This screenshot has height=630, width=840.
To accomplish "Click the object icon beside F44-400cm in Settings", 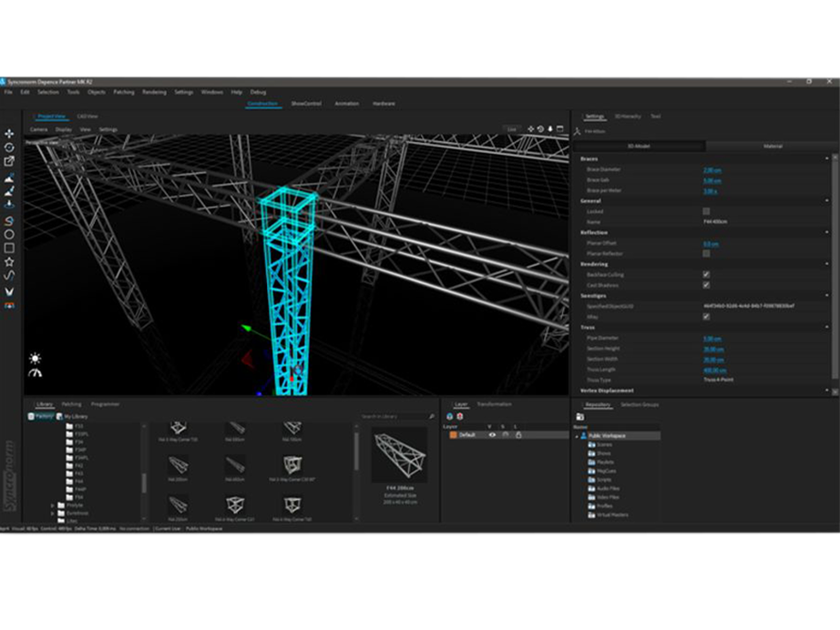I will pos(578,130).
